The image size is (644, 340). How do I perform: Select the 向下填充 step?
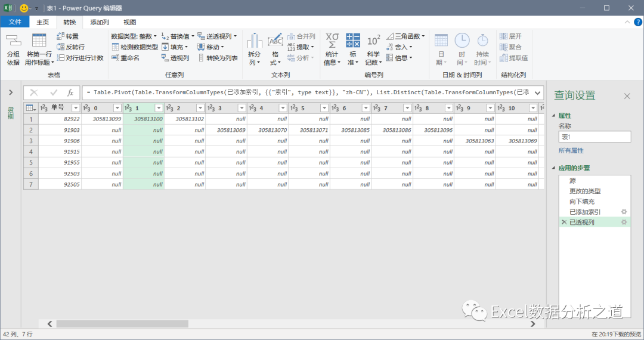(595, 201)
